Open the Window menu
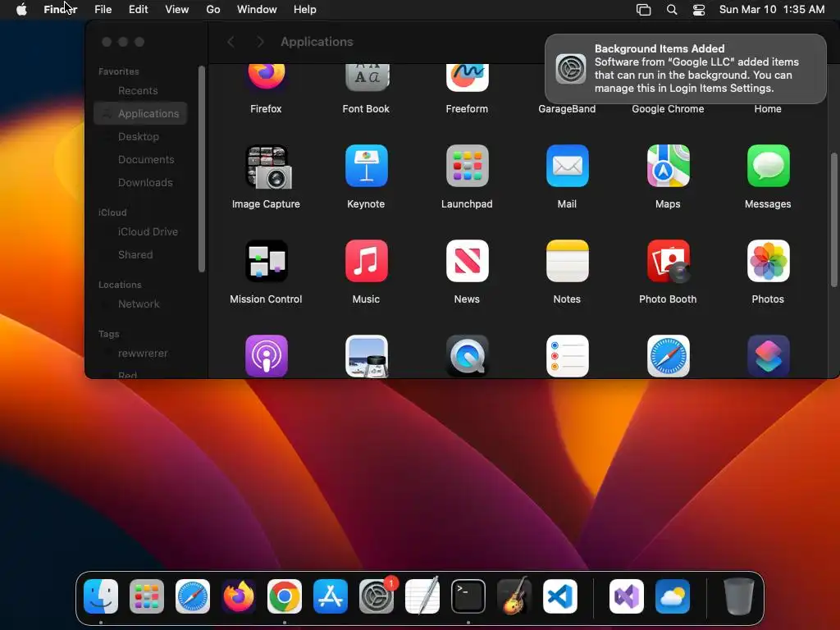This screenshot has height=630, width=840. click(x=257, y=10)
